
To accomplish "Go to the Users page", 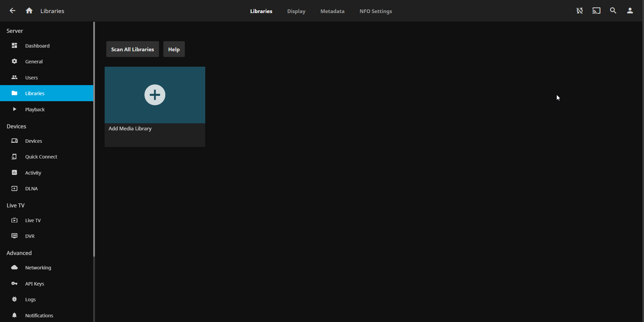I will (x=47, y=77).
